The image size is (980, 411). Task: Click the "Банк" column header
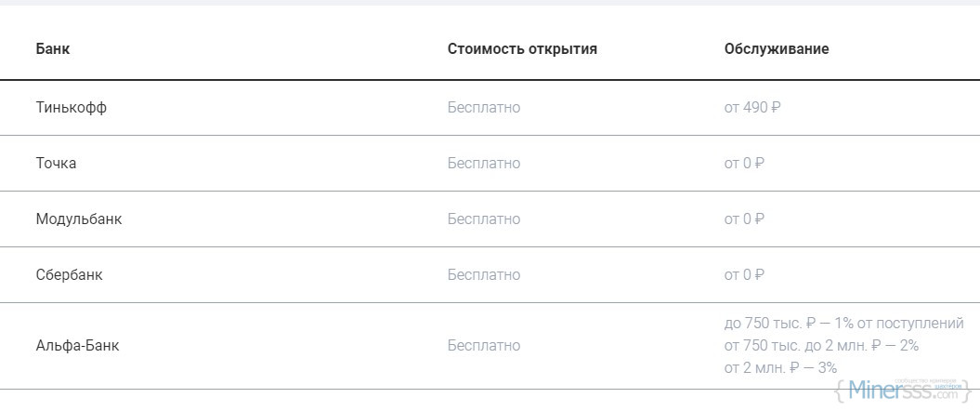point(52,49)
